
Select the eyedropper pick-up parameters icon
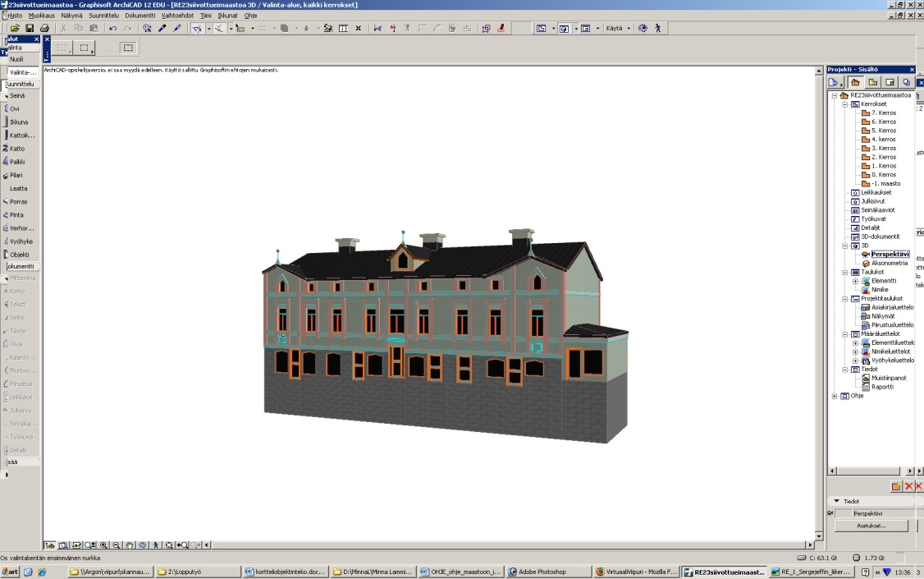(x=162, y=28)
